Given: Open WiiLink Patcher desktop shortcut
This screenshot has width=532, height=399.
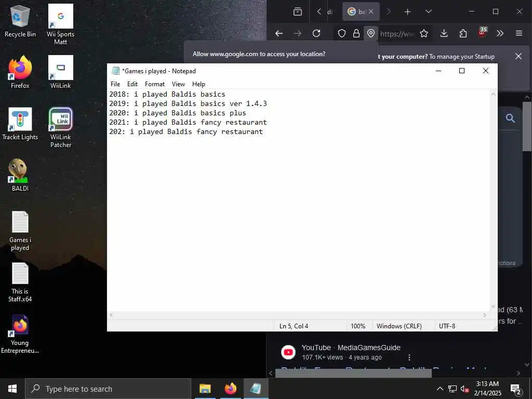Looking at the screenshot, I should (60, 128).
